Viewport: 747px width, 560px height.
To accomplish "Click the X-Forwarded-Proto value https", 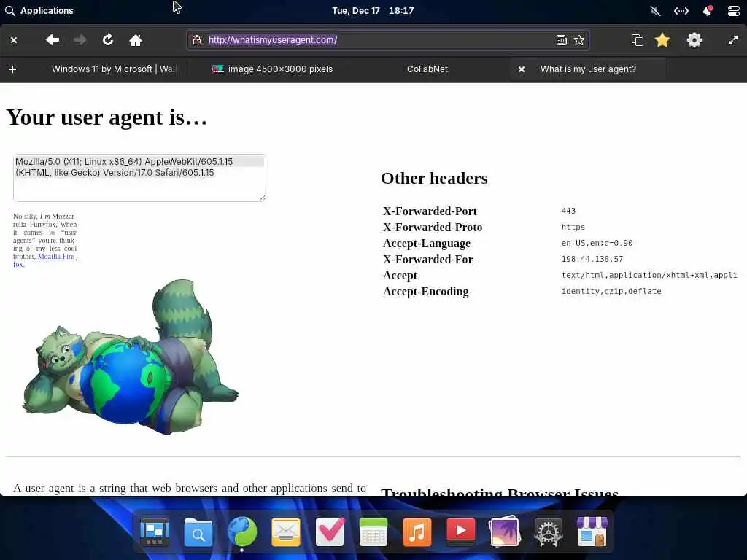I will point(573,227).
